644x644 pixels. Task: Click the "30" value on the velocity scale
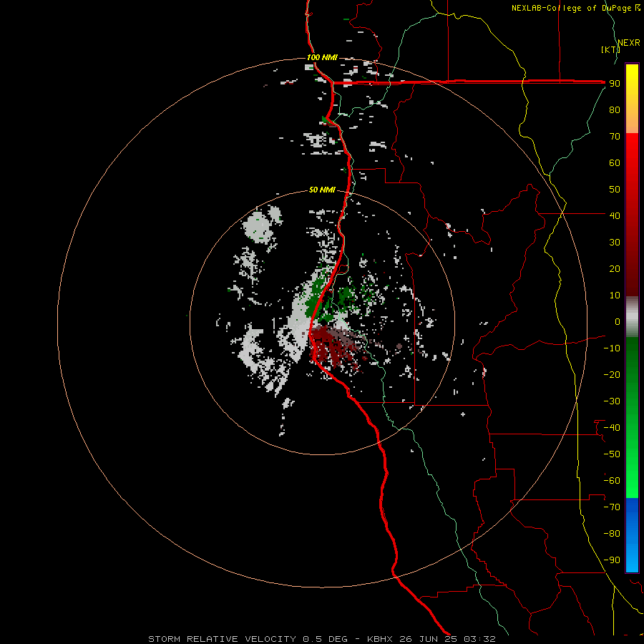click(615, 243)
